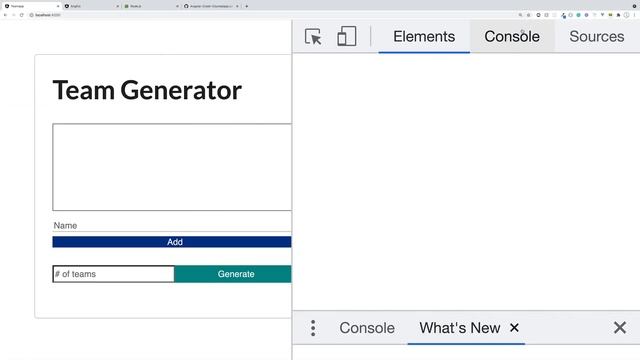This screenshot has width=640, height=360.
Task: Open the drawer's three-dot menu
Action: [313, 328]
